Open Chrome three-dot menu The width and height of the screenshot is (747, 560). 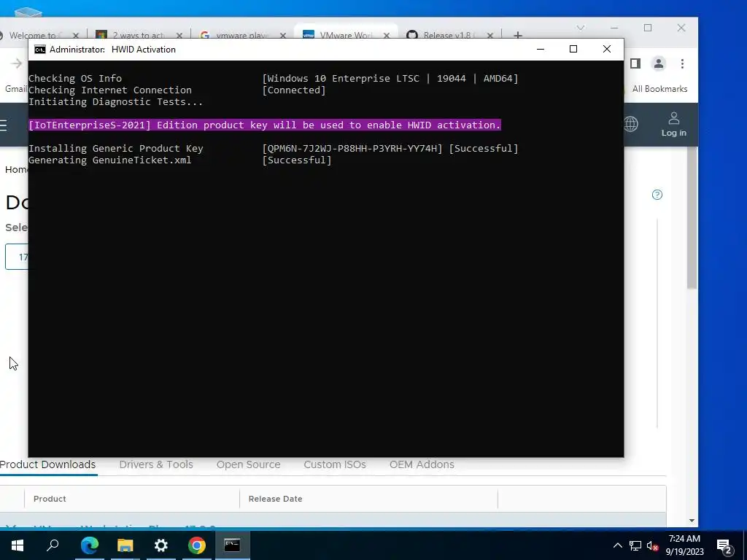(682, 63)
